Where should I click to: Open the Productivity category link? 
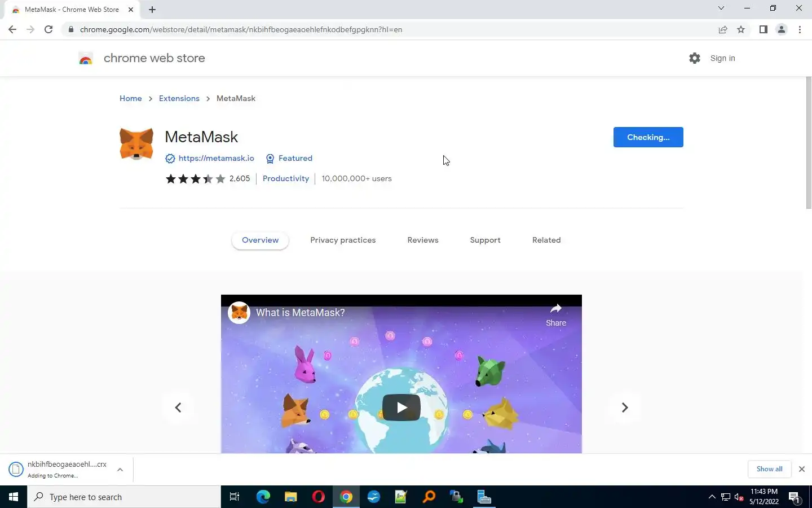(286, 178)
